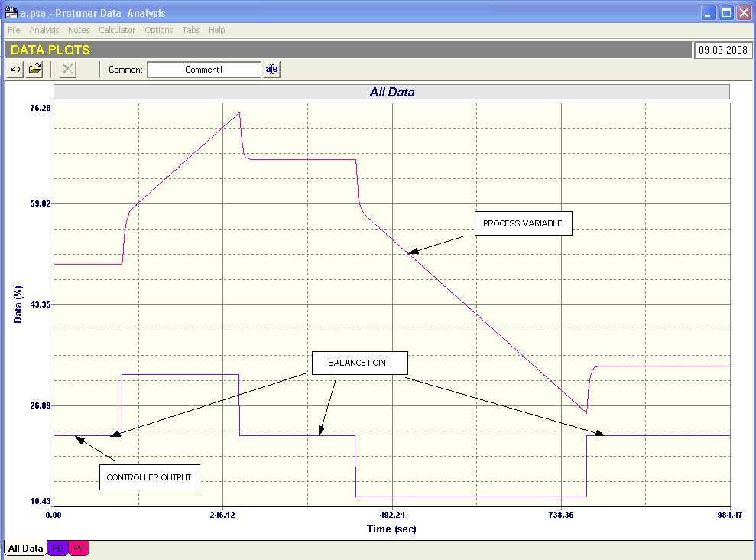Viewport: 756px width, 560px height.
Task: Open the Analysis menu
Action: [44, 30]
